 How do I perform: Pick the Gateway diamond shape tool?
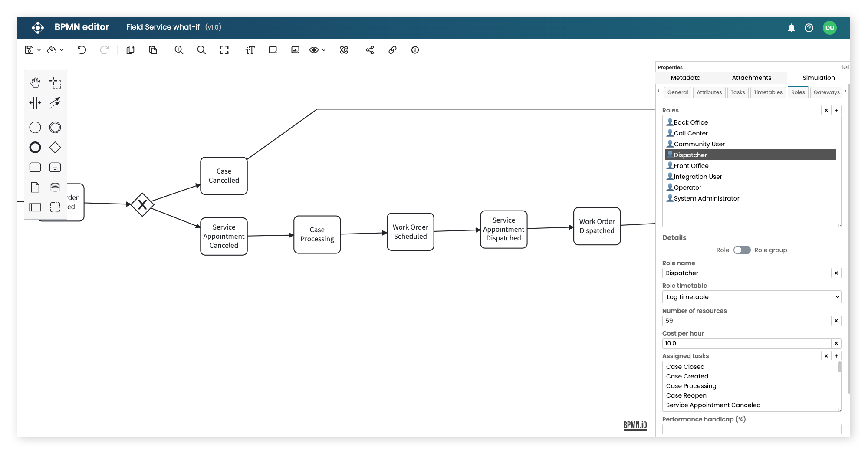click(x=56, y=148)
